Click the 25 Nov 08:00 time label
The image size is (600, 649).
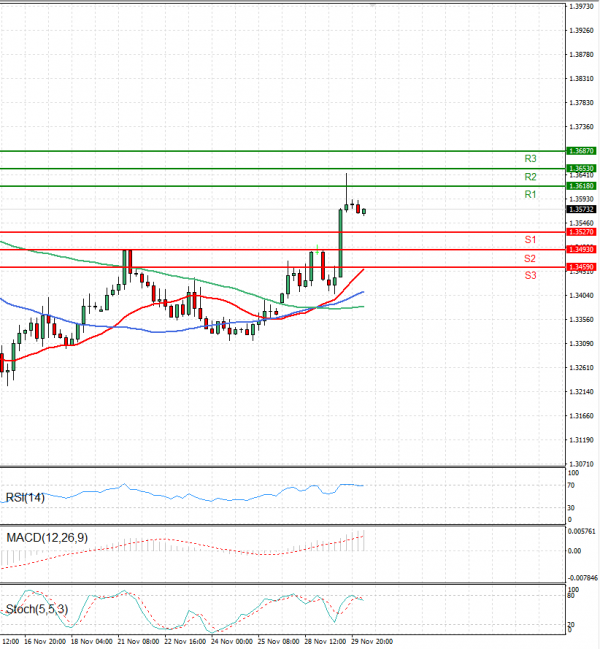(278, 642)
